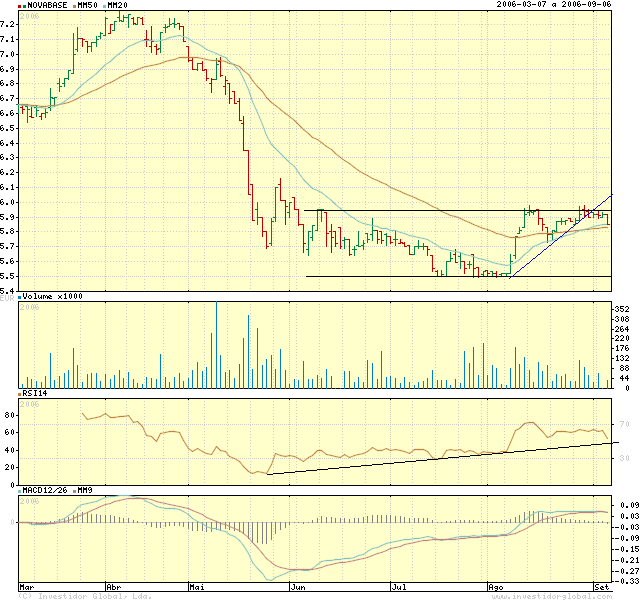This screenshot has height=600, width=640.
Task: Click the upper horizontal resistance line near 5.95
Action: 457,211
